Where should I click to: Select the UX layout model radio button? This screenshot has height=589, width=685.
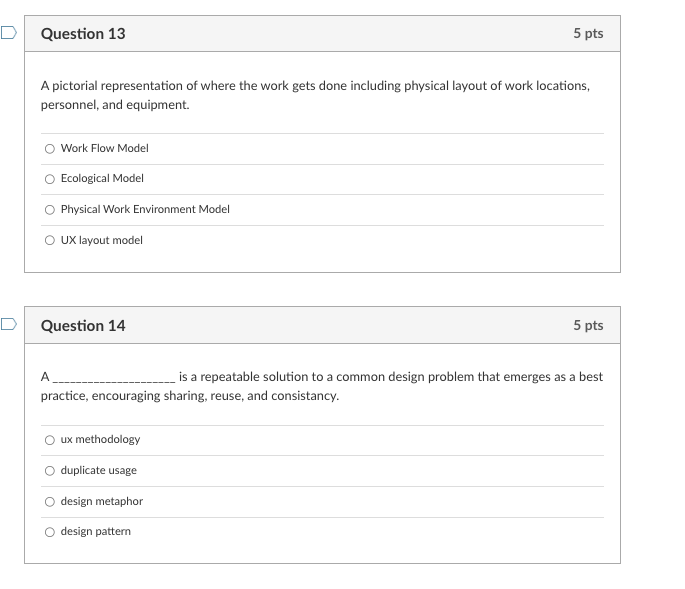pos(50,240)
